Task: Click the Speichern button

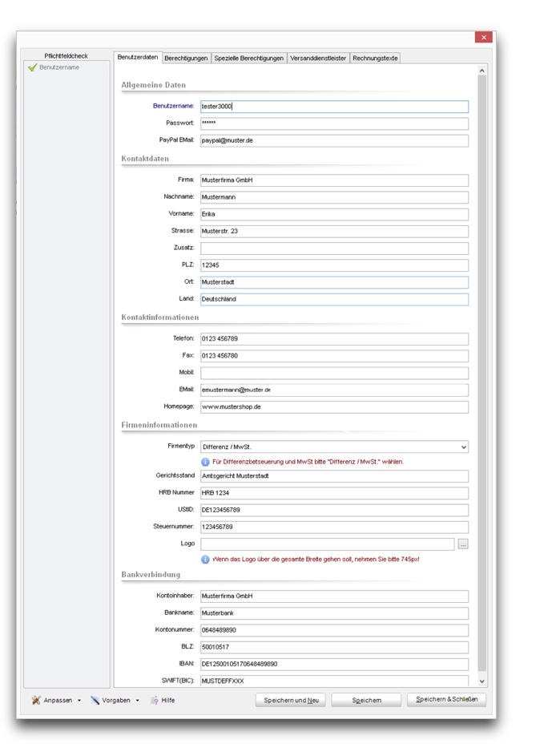Action: pyautogui.click(x=366, y=700)
